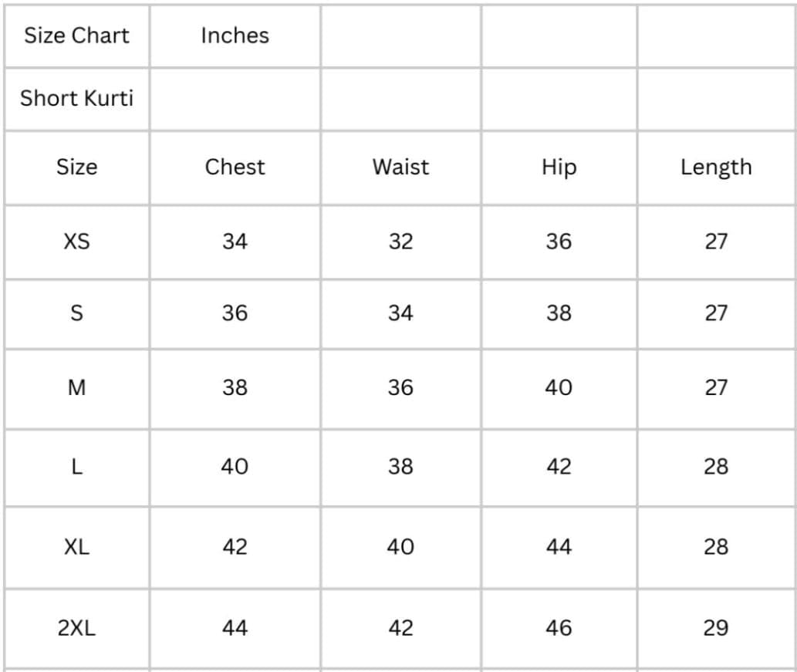Click the XL size row label
Image resolution: width=797 pixels, height=672 pixels.
click(x=76, y=547)
